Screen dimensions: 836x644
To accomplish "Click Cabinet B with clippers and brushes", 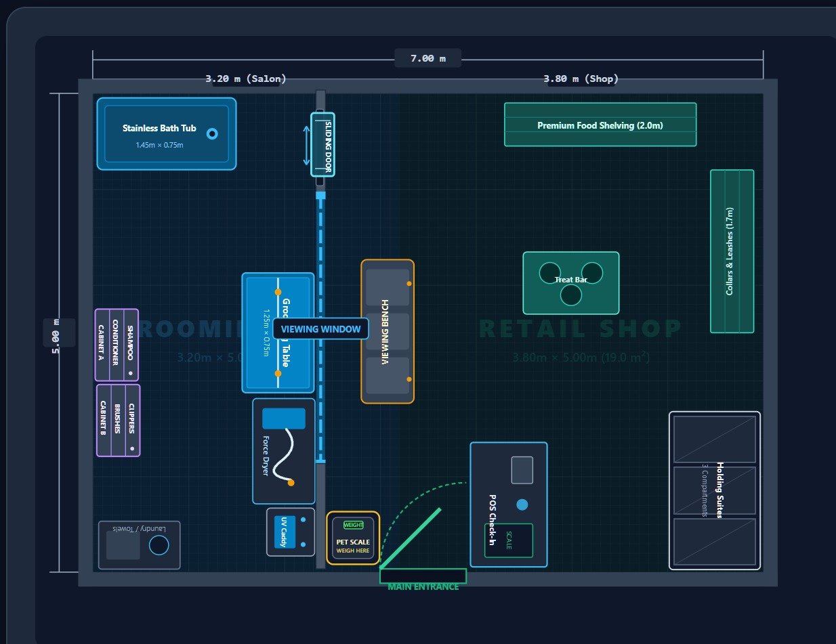I will tap(118, 421).
